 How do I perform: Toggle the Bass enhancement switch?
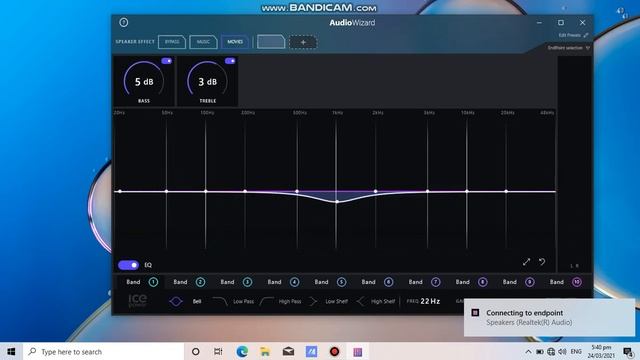[x=167, y=61]
